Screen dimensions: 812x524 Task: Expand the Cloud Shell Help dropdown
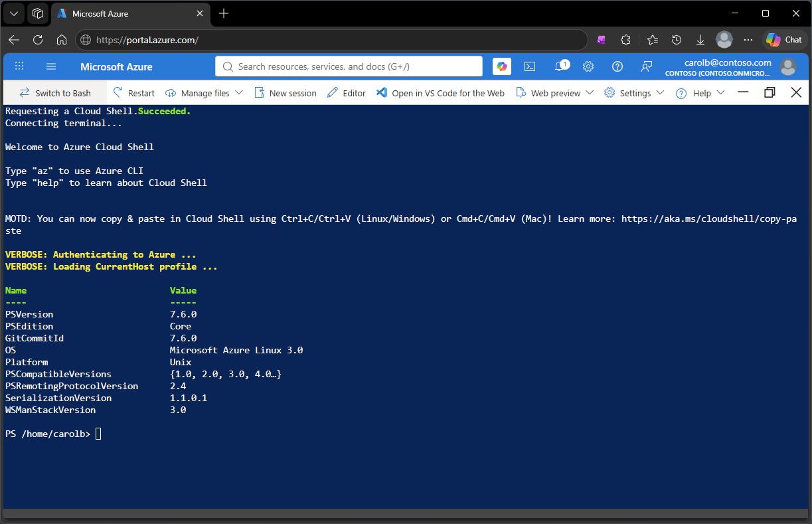pyautogui.click(x=700, y=93)
